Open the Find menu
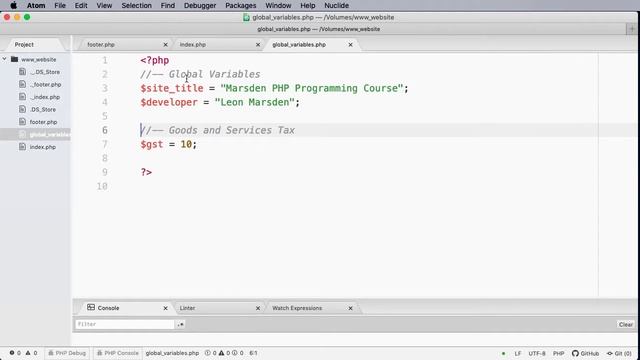This screenshot has width=640, height=360. click(168, 5)
